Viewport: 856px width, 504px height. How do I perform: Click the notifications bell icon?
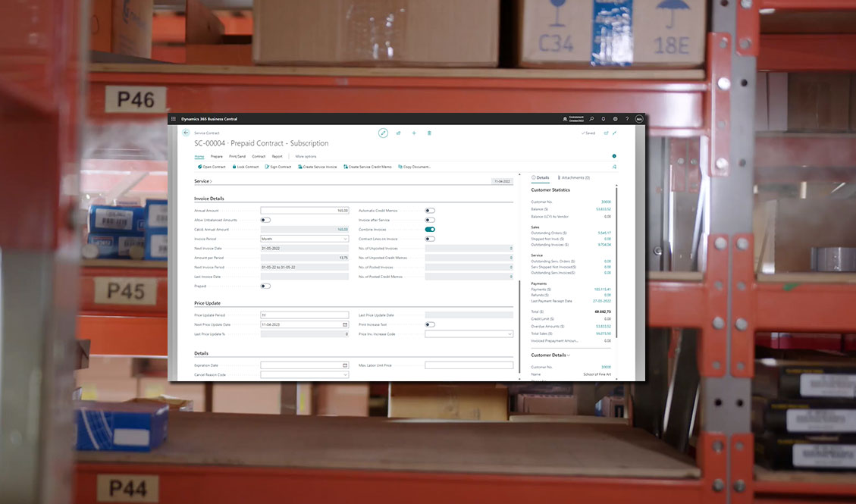[603, 118]
